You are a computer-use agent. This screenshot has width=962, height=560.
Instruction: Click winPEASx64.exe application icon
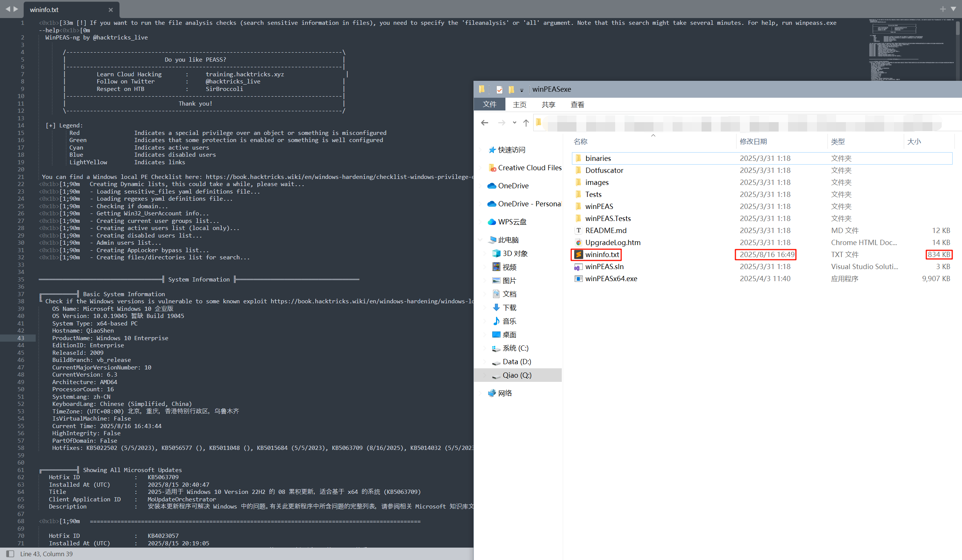[x=578, y=278]
